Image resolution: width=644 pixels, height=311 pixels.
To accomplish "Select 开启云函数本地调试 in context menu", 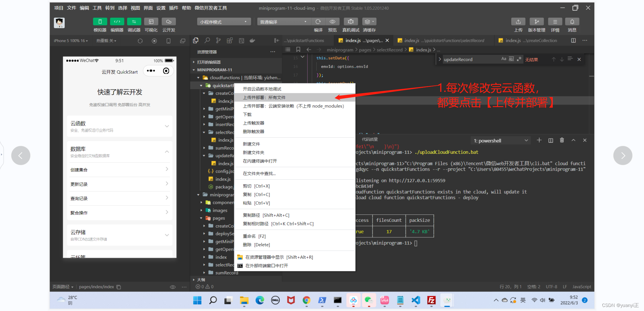I will tap(262, 89).
